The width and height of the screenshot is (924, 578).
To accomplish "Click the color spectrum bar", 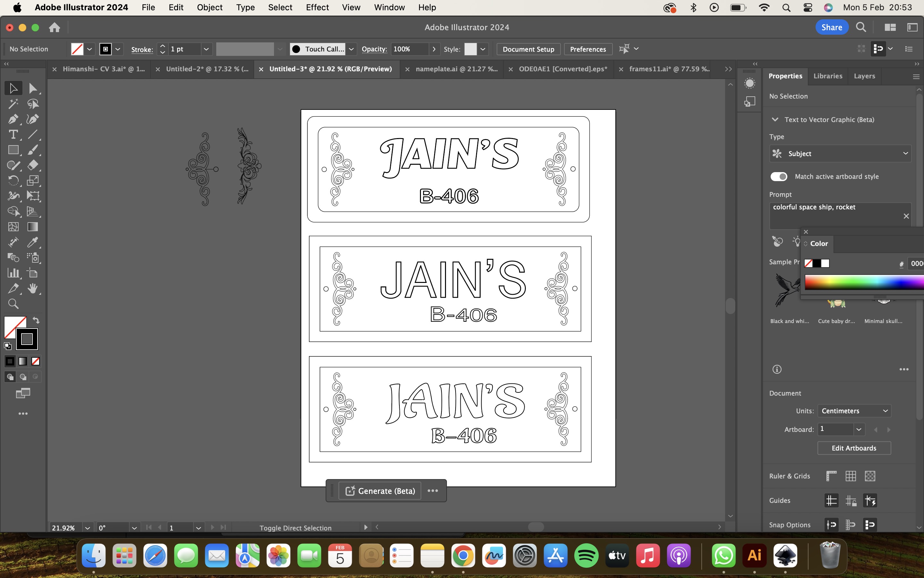I will tap(864, 283).
